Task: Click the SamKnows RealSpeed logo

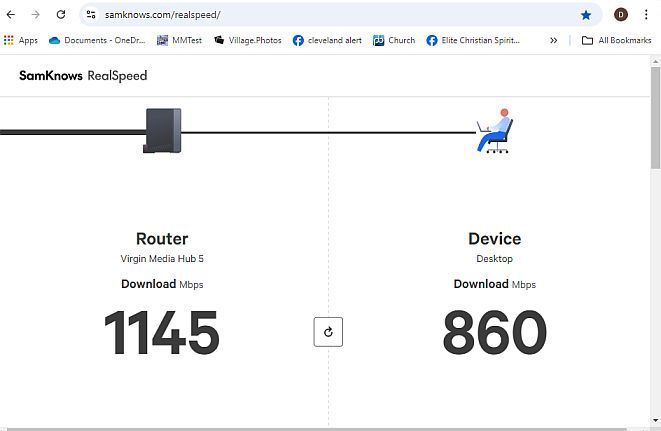Action: pos(83,76)
